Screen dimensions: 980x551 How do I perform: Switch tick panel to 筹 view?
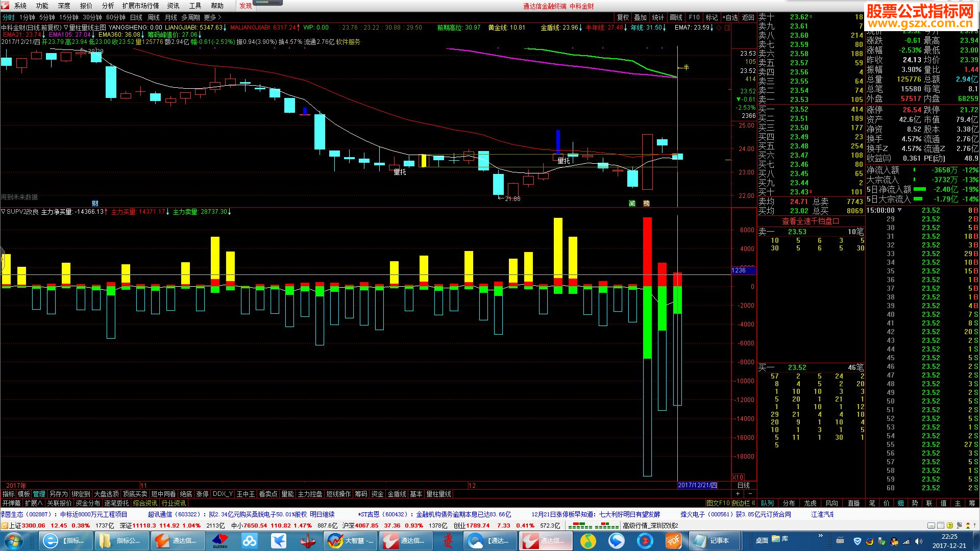972,503
